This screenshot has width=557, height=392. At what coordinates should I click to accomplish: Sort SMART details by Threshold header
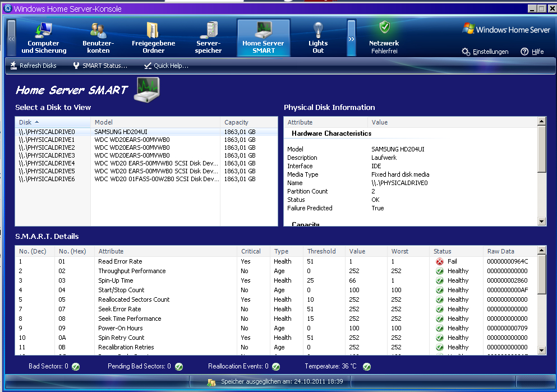(324, 251)
